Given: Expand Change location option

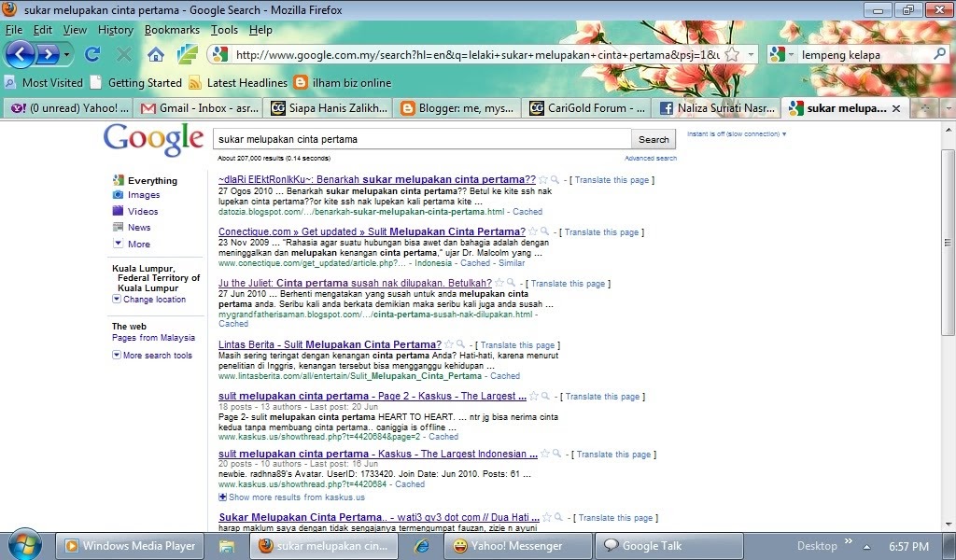Looking at the screenshot, I should pyautogui.click(x=149, y=300).
